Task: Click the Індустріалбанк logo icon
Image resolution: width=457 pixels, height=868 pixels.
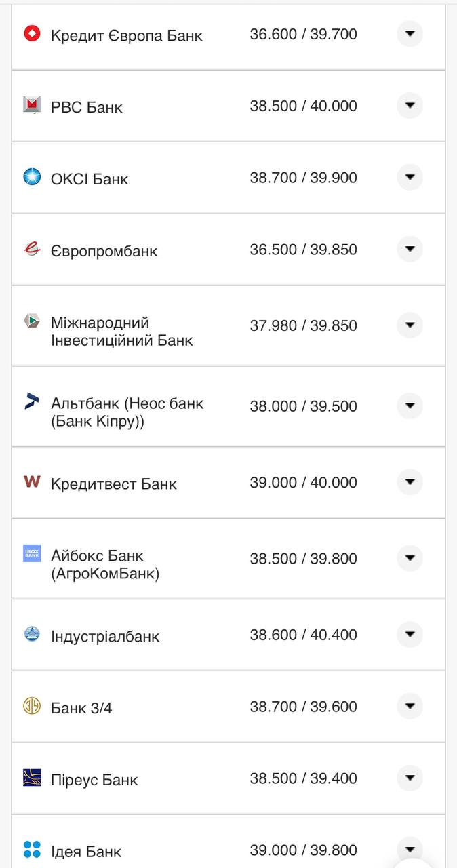Action: [x=30, y=631]
